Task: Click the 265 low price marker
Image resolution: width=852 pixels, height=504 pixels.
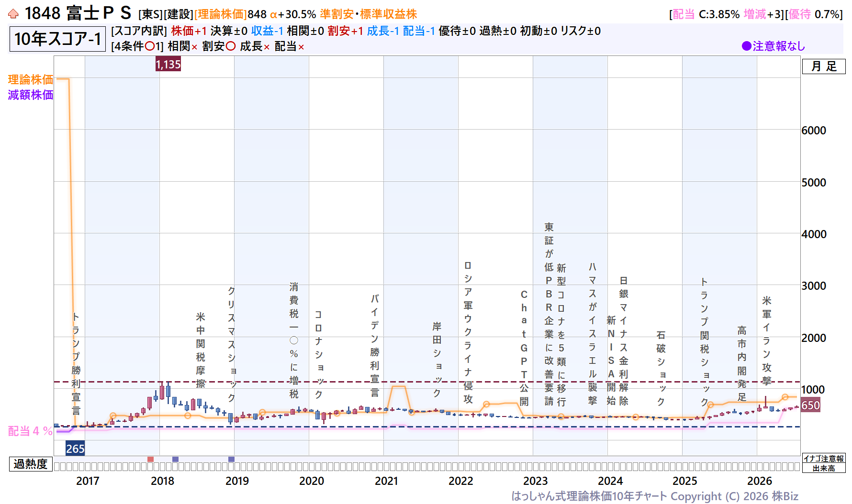Action: point(75,449)
